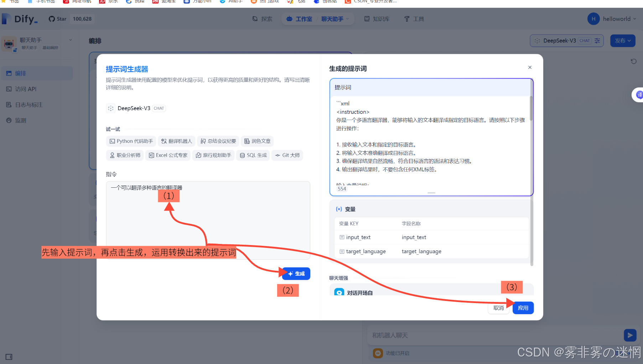Open the 探索 menu item
The height and width of the screenshot is (364, 643).
(263, 19)
